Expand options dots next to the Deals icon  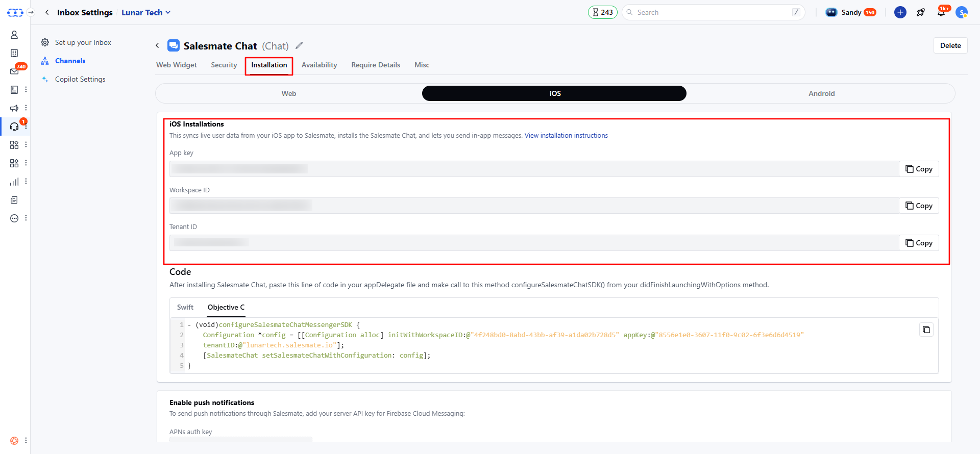(x=26, y=90)
